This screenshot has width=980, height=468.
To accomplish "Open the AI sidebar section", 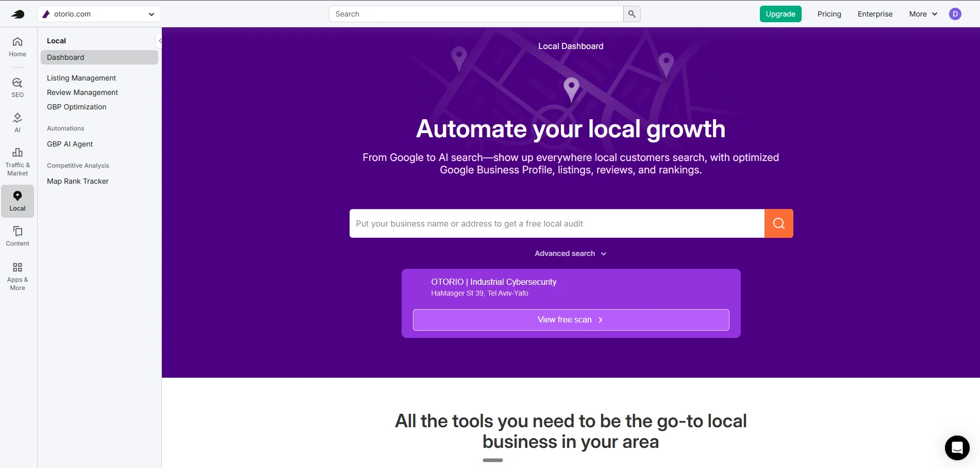I will [18, 122].
